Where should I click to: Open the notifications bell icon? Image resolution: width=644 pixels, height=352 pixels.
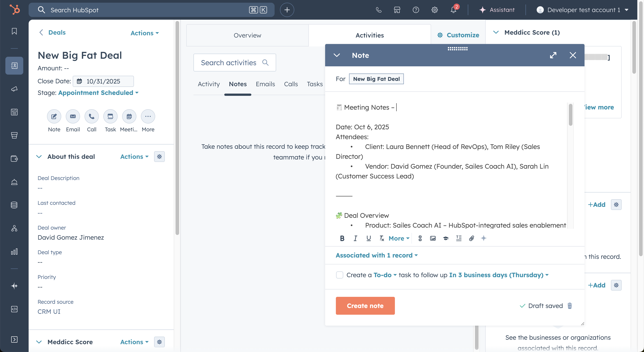tap(453, 10)
